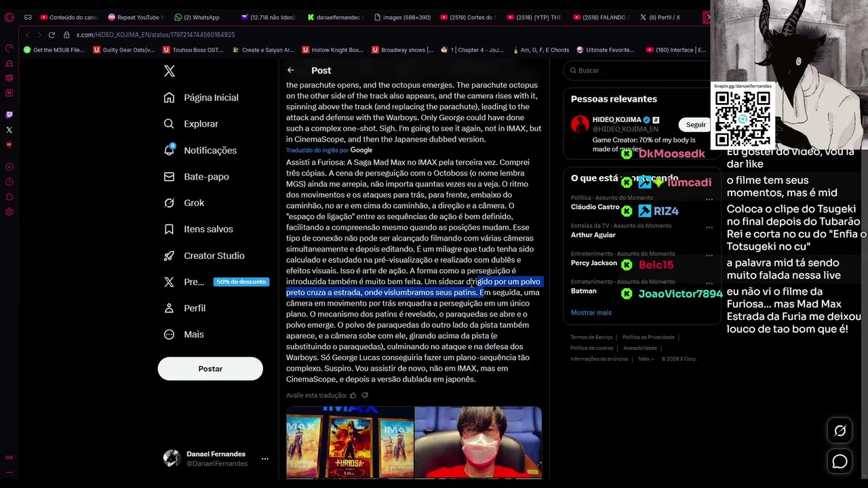This screenshot has width=868, height=488.
Task: Open history clock icon in Opera sidebar
Action: (9, 182)
